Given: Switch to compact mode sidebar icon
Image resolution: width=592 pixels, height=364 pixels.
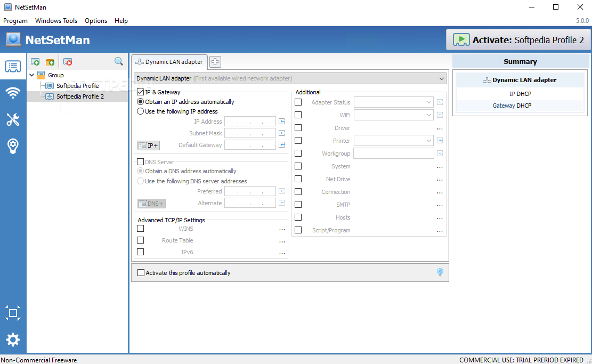Looking at the screenshot, I should pos(13,313).
